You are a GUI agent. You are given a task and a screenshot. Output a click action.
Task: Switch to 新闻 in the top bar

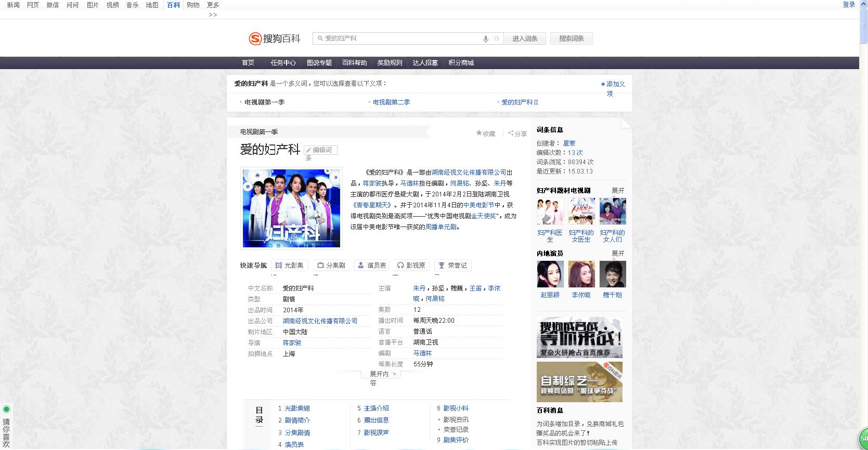[13, 5]
